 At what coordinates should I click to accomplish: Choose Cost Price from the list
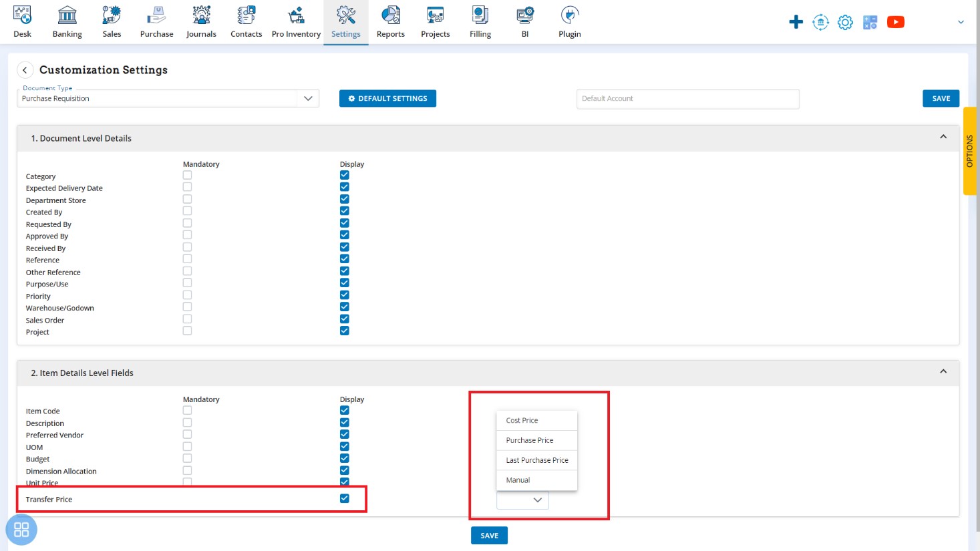537,420
